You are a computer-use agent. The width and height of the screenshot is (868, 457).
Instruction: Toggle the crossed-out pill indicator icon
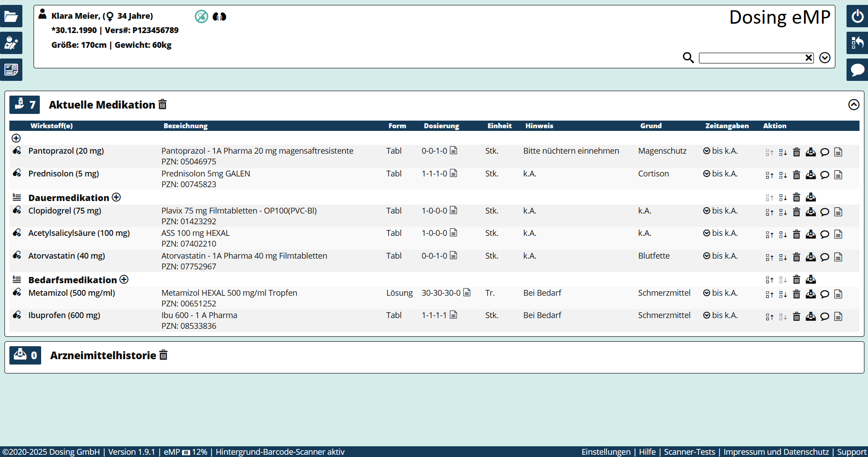pyautogui.click(x=201, y=17)
